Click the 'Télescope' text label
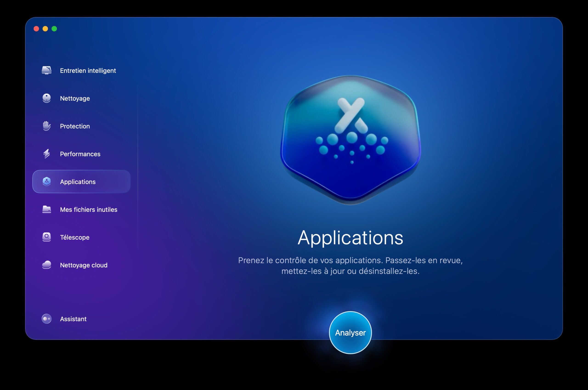Screen dimensions: 588x390 tap(75, 237)
